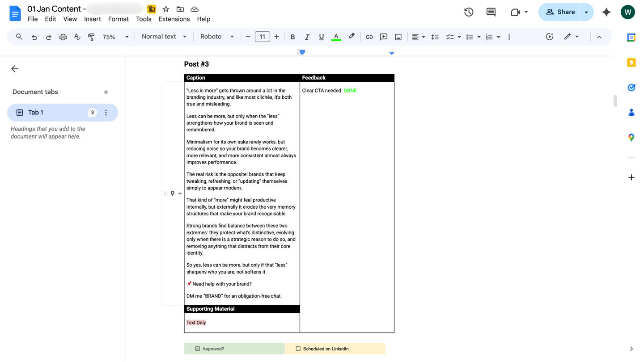Open the text color picker
This screenshot has height=362, width=644.
point(336,37)
